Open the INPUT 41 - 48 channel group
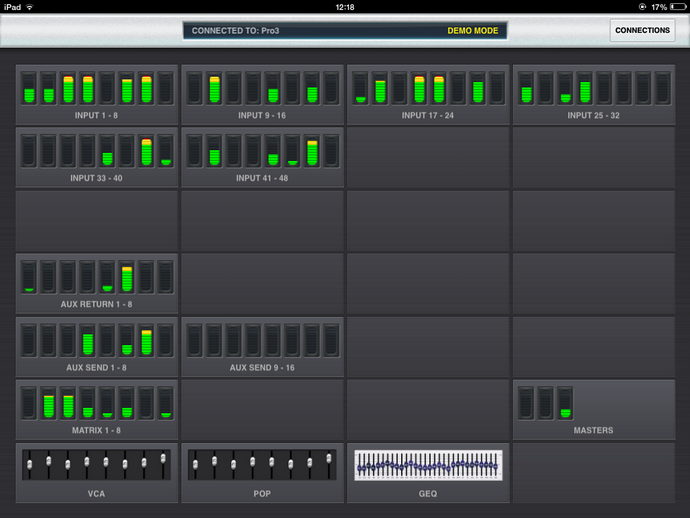This screenshot has height=518, width=690. [x=262, y=158]
